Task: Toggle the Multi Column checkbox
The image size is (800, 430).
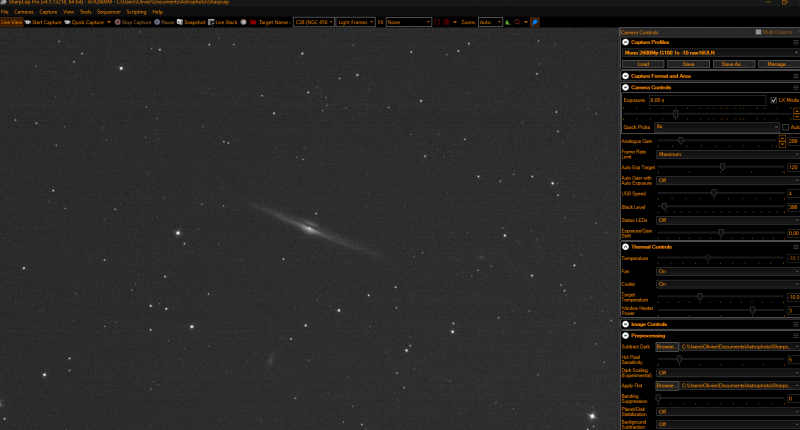Action: [758, 32]
